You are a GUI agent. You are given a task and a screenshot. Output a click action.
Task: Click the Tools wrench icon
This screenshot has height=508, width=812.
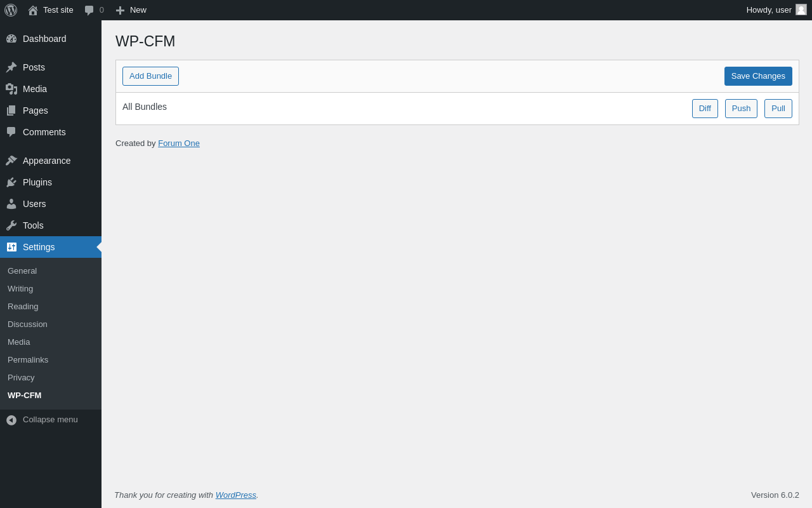point(11,225)
